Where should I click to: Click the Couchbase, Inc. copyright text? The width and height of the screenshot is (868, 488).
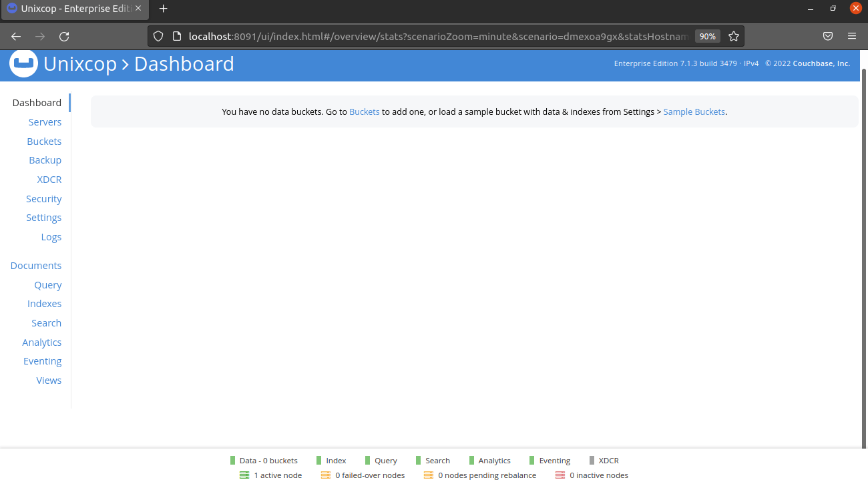[x=808, y=64]
